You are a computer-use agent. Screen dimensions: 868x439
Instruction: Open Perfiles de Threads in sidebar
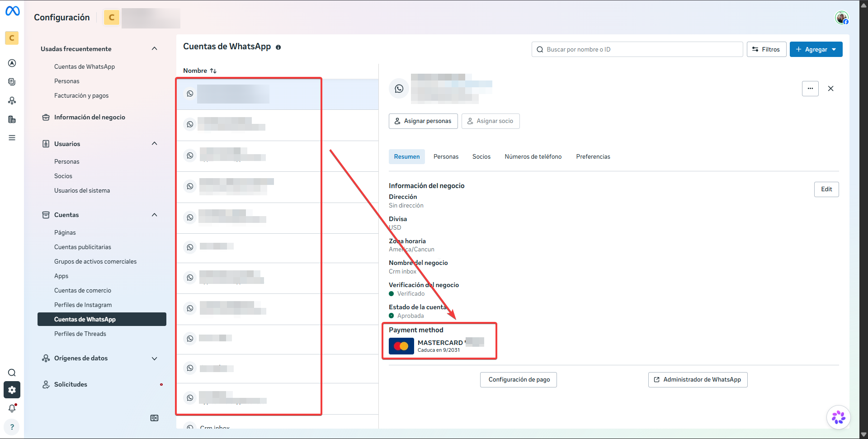coord(80,334)
